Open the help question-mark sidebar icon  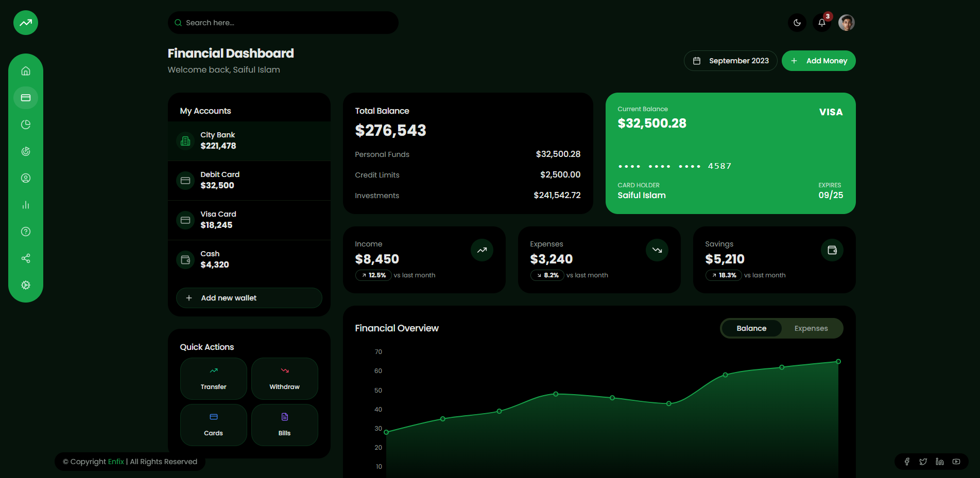[26, 232]
